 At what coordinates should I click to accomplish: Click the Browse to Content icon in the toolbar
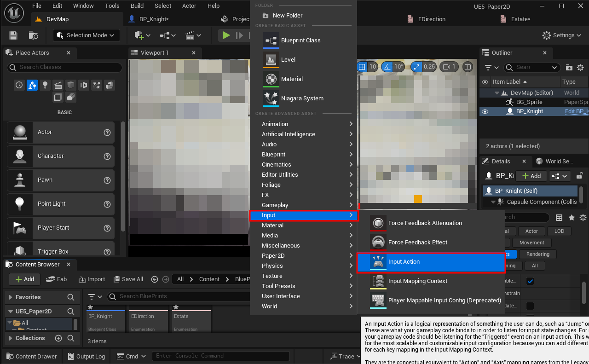33,35
